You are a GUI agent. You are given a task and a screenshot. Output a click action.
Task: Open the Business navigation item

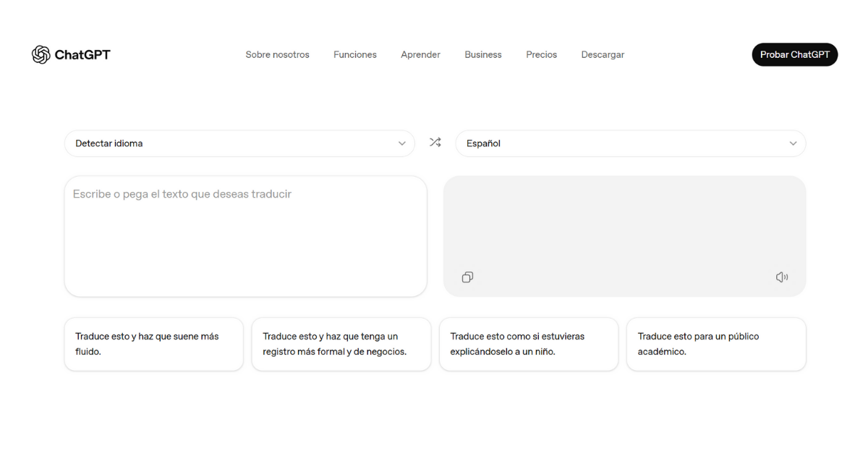[482, 55]
